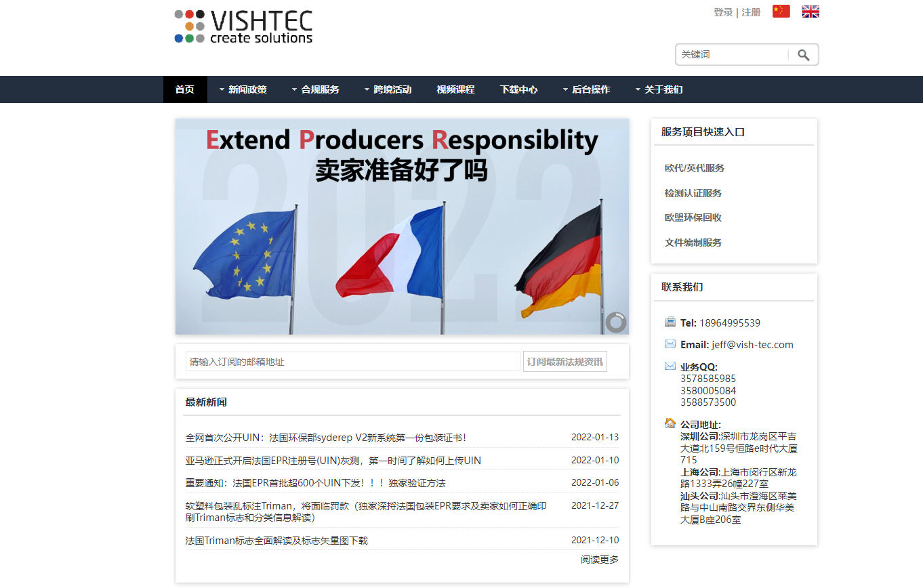Click the circular carousel control on the banner
923x588 pixels.
click(615, 322)
